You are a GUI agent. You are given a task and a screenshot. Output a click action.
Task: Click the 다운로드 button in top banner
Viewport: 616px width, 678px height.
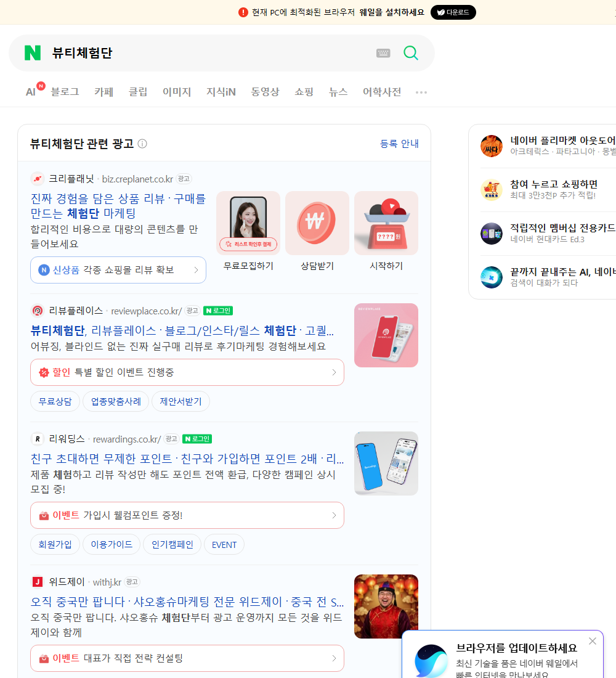pos(453,12)
